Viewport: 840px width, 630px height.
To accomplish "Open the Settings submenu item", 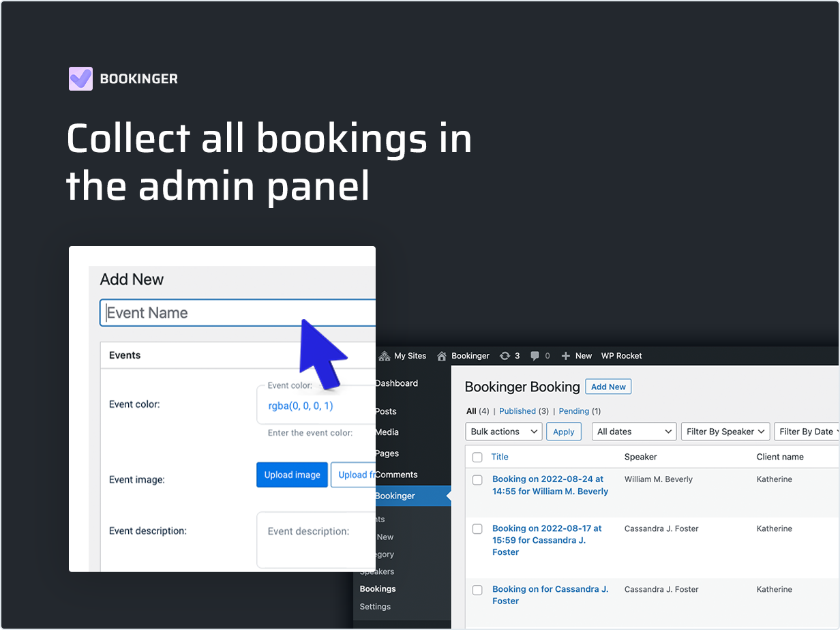I will point(376,607).
